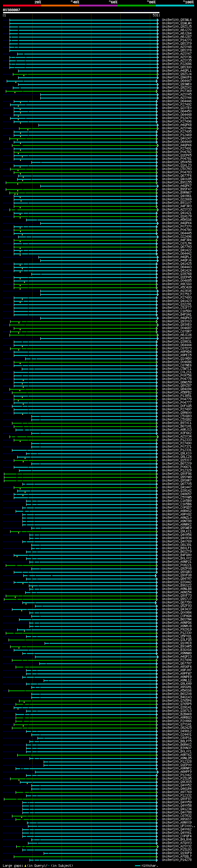
Task: Open hit UniRef100_Q93WL4
Action: coord(177,20)
